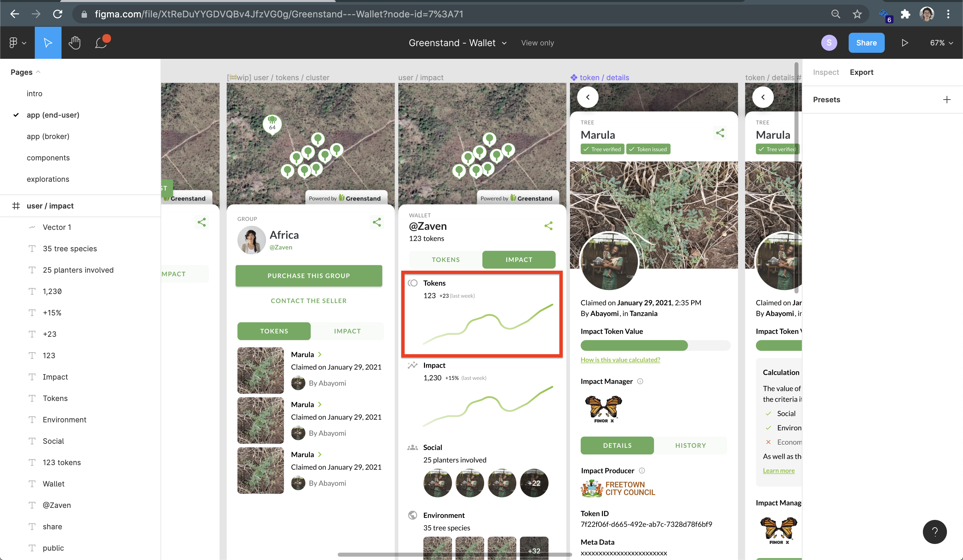Switch to the Inspect tab

click(826, 72)
